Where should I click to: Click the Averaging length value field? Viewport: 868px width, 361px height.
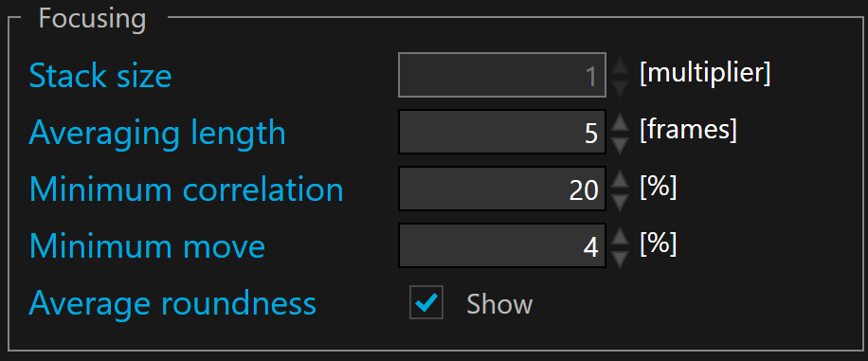(x=502, y=132)
